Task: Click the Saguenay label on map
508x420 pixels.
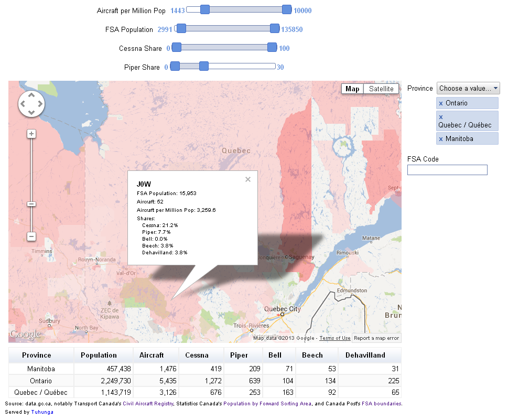Action: click(301, 257)
